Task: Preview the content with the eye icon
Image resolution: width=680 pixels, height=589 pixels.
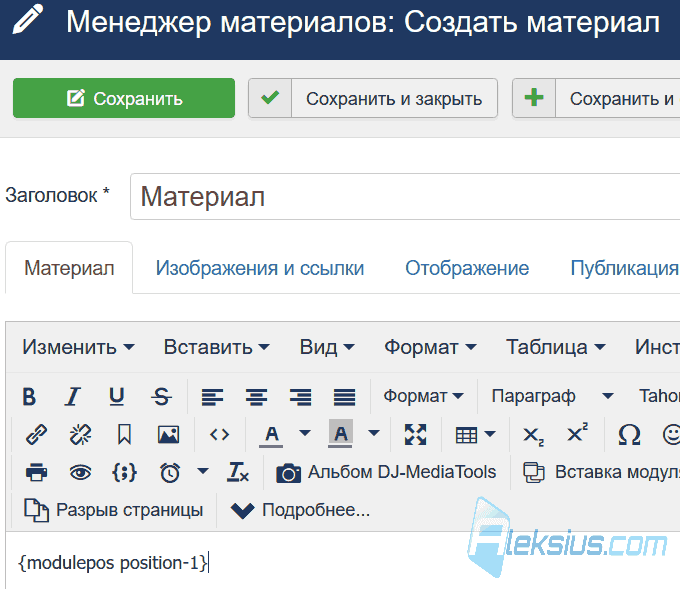Action: pos(80,472)
